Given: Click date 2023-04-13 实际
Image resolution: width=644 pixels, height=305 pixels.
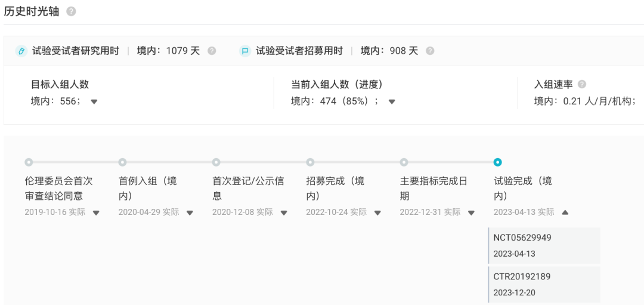Looking at the screenshot, I should coord(524,212).
